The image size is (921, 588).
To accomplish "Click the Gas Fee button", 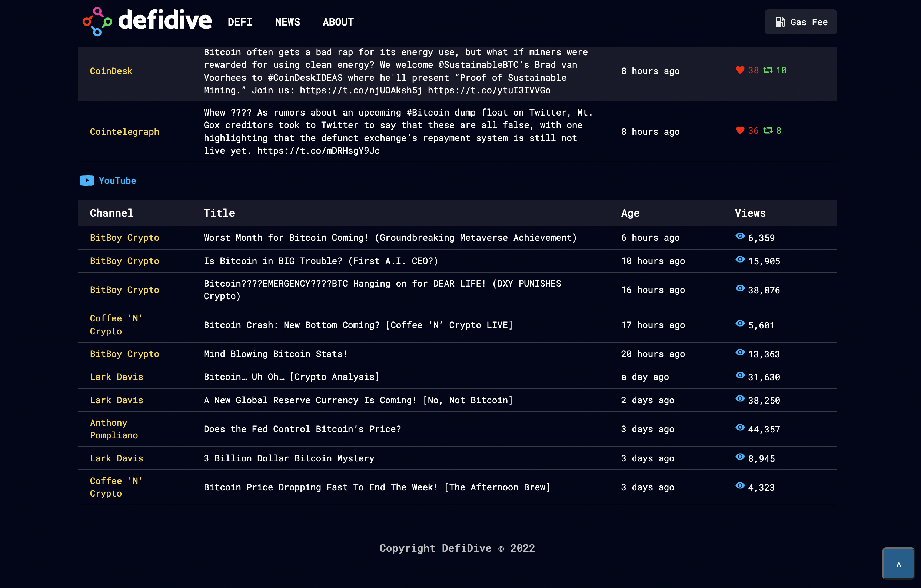I will pos(800,22).
